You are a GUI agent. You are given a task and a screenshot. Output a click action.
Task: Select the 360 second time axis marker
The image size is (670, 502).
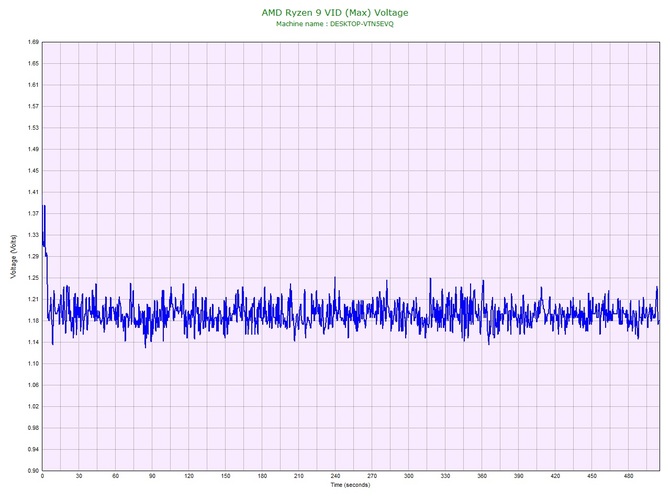coord(482,477)
